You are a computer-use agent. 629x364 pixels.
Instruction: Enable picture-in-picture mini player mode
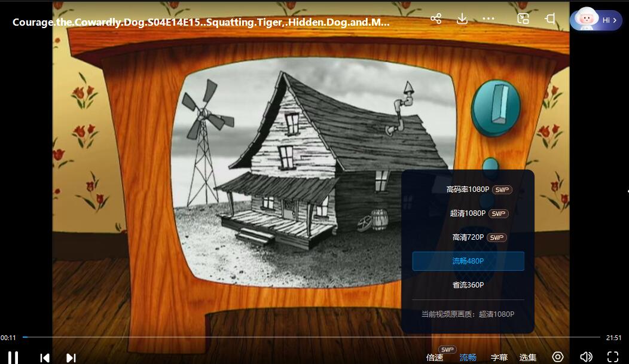[x=523, y=19]
